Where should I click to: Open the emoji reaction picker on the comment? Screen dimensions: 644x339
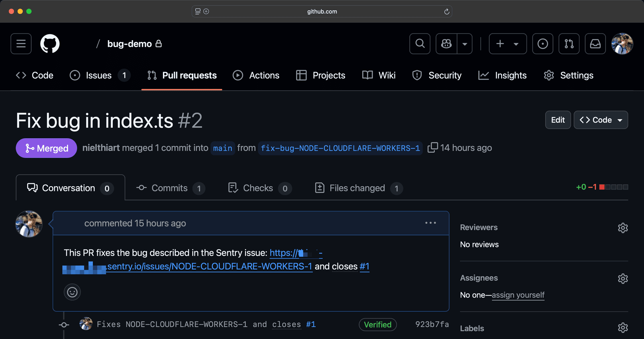pyautogui.click(x=72, y=292)
